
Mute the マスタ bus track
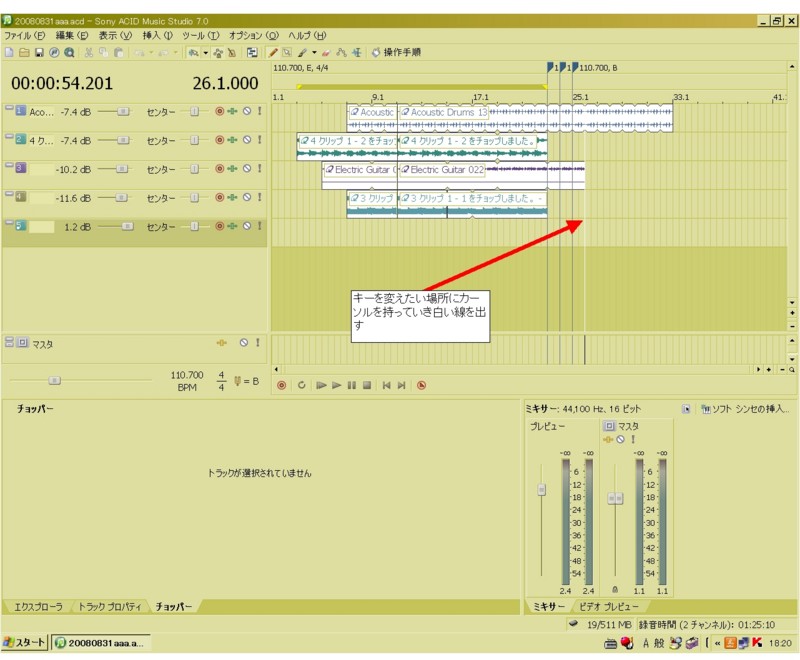pos(244,343)
